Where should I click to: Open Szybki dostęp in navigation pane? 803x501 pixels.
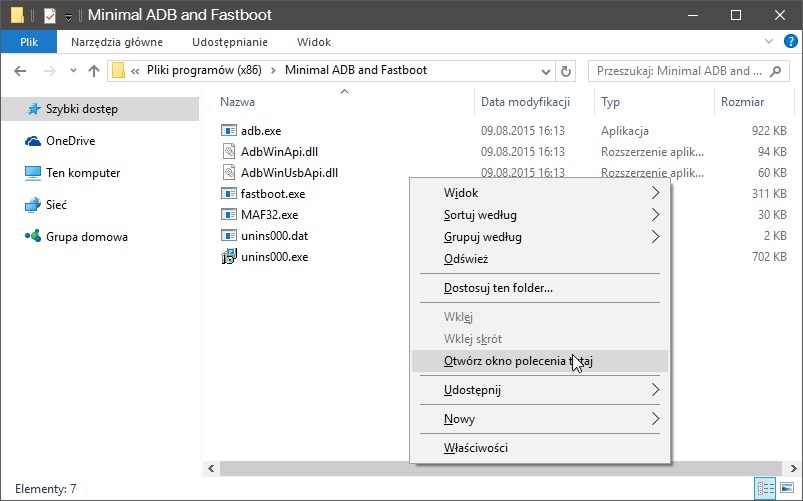pos(100,109)
